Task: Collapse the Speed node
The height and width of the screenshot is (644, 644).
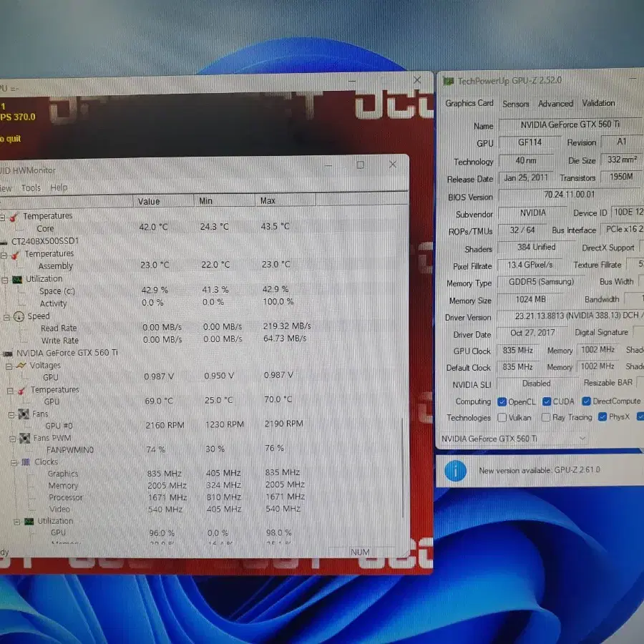Action: 6,317
